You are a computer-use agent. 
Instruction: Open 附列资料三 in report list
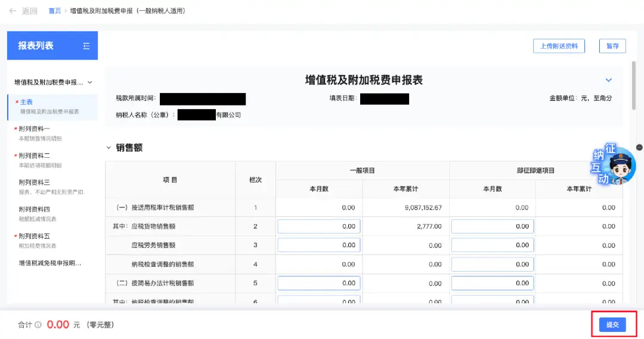(52, 187)
